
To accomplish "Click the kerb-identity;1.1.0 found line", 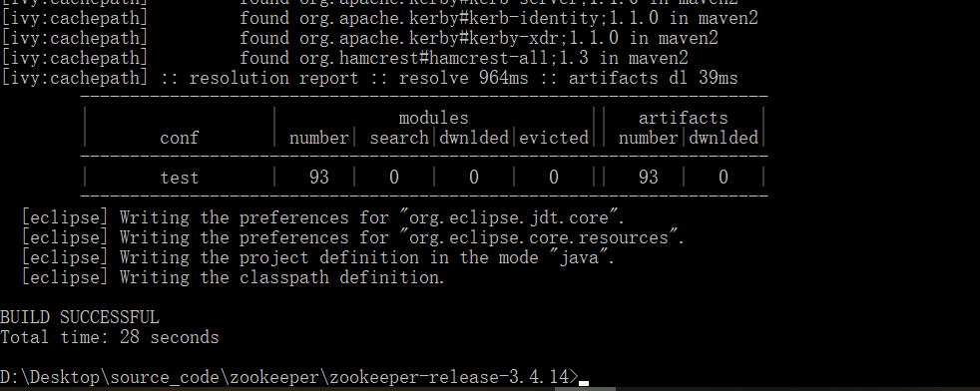I will (x=379, y=18).
